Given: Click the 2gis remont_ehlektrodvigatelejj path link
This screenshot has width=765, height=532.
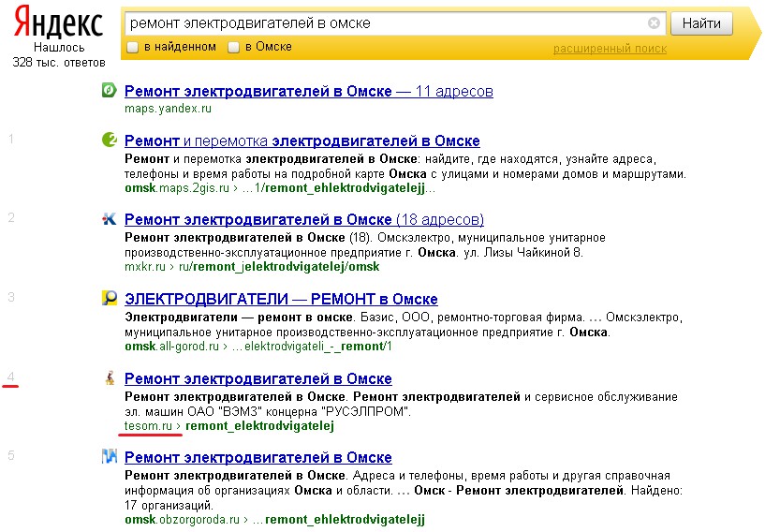Looking at the screenshot, I should tap(339, 188).
